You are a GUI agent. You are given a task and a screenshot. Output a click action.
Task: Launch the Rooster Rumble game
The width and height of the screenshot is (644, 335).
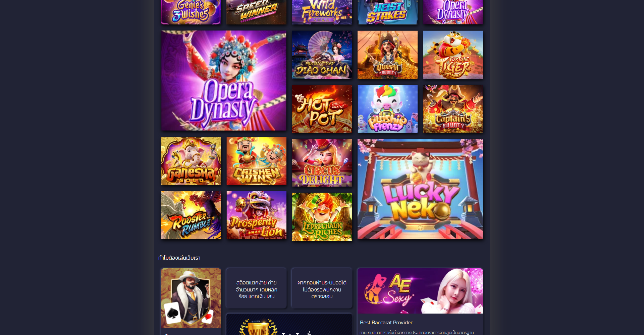click(x=191, y=215)
